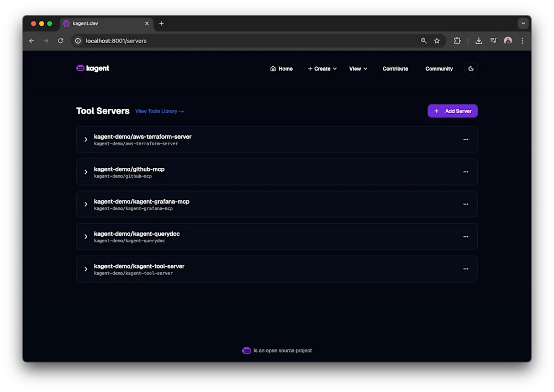Bookmark the page using the star icon
The image size is (554, 392).
click(x=437, y=40)
